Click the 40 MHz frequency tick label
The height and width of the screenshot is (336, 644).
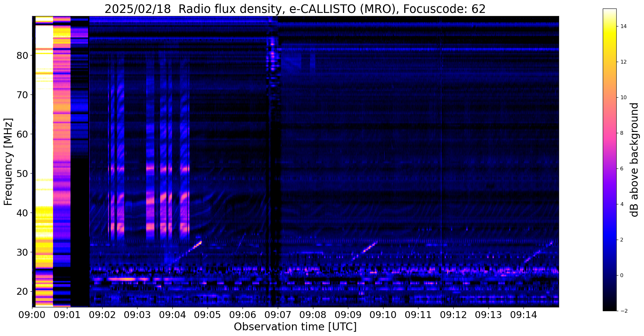pyautogui.click(x=23, y=213)
